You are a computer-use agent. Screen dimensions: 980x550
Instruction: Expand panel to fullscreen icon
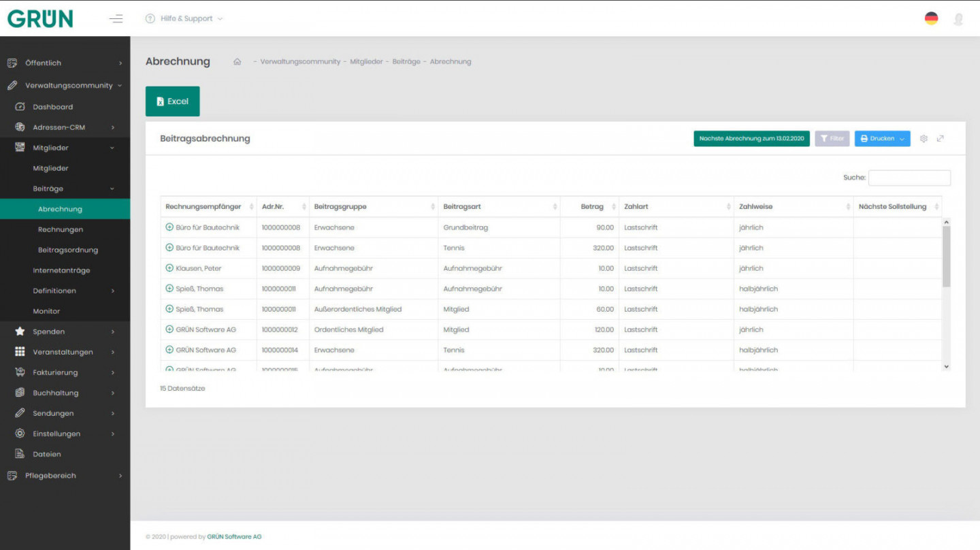[x=941, y=139]
